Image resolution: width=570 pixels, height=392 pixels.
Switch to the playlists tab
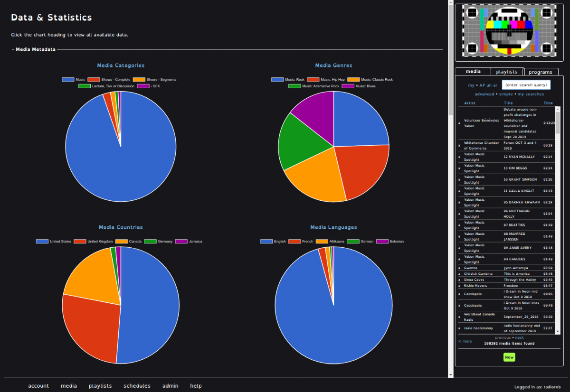tap(507, 72)
